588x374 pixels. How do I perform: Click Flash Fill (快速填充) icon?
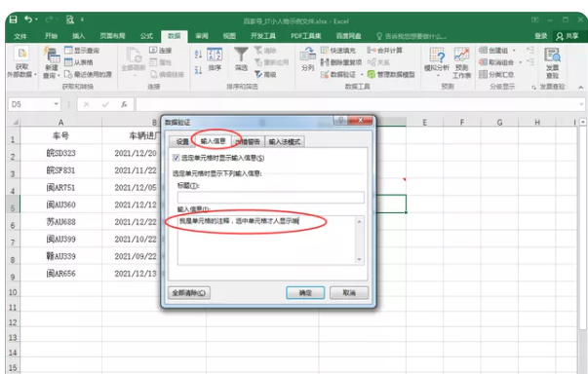pyautogui.click(x=325, y=51)
